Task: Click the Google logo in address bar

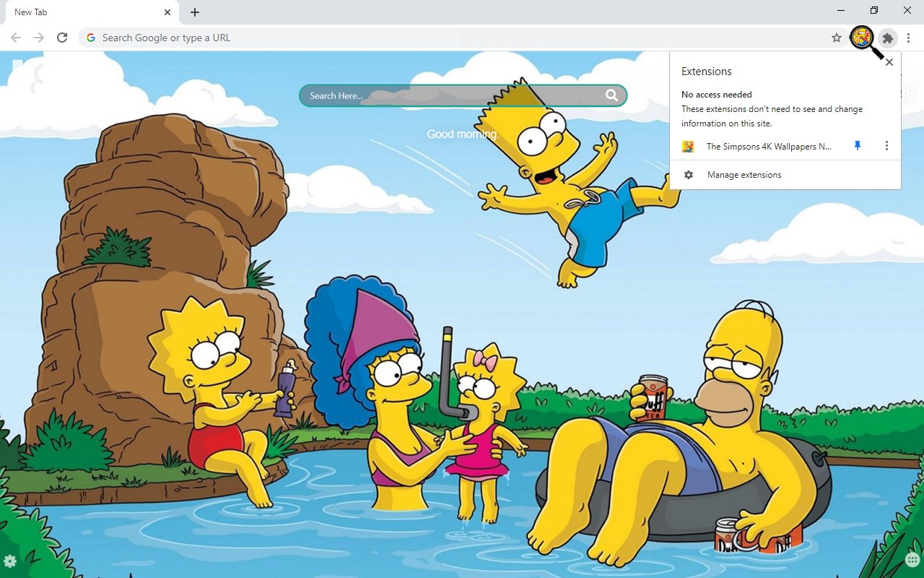Action: coord(90,38)
